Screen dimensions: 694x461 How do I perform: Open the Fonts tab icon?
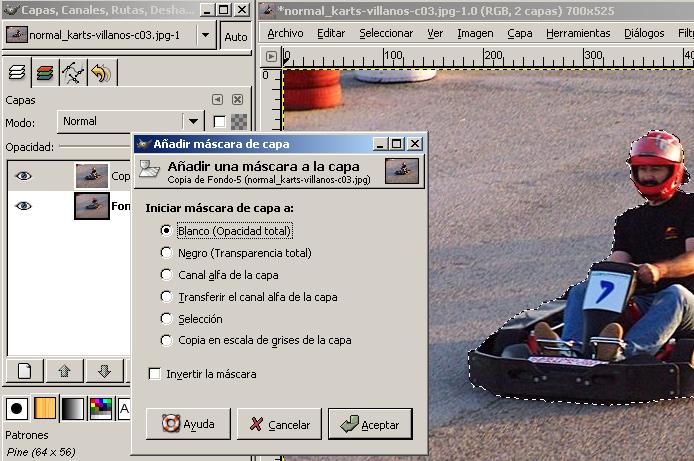[x=124, y=408]
